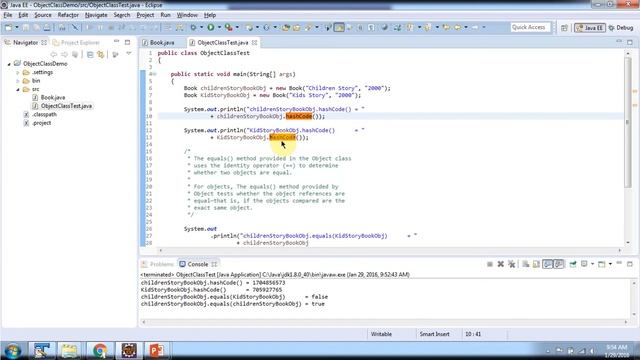The image size is (640, 360).
Task: Open the New file dropdown arrow
Action: [x=17, y=27]
